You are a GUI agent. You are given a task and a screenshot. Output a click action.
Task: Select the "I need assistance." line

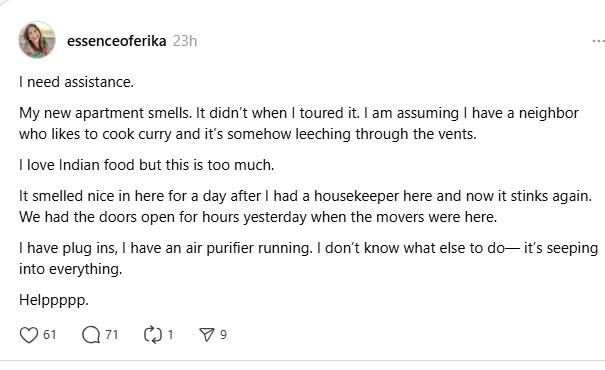pyautogui.click(x=76, y=82)
